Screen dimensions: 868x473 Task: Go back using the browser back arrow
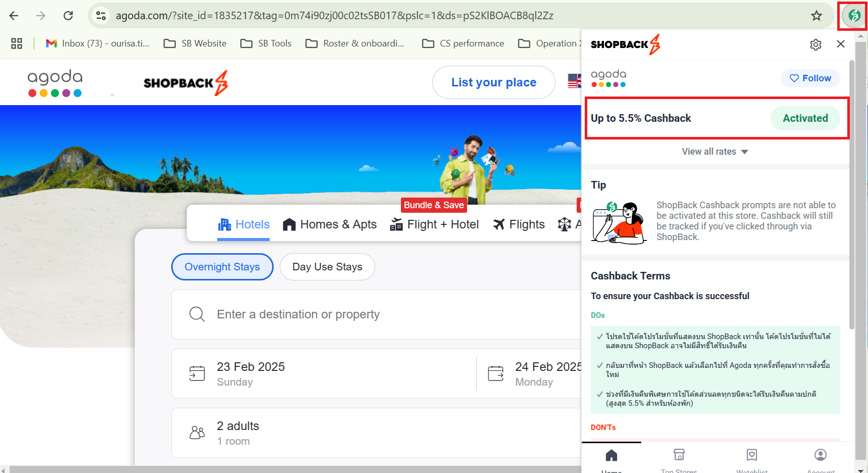coord(14,16)
